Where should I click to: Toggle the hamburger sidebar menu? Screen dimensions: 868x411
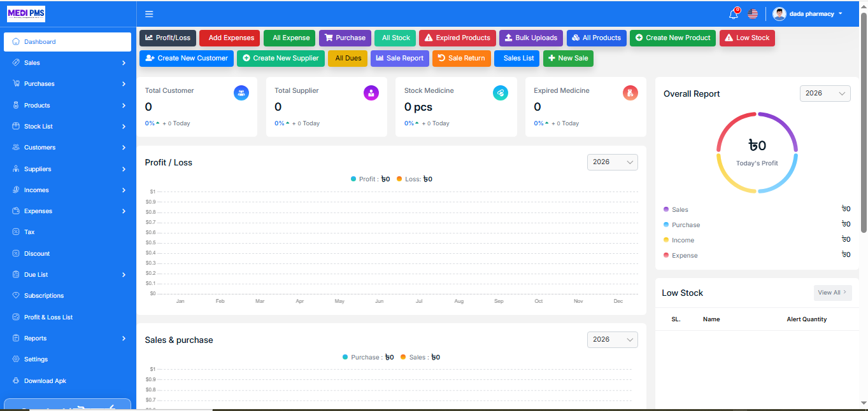(149, 14)
